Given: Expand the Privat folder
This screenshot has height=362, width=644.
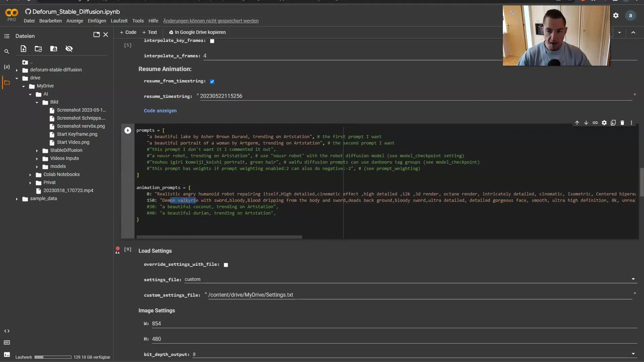Looking at the screenshot, I should 30,183.
